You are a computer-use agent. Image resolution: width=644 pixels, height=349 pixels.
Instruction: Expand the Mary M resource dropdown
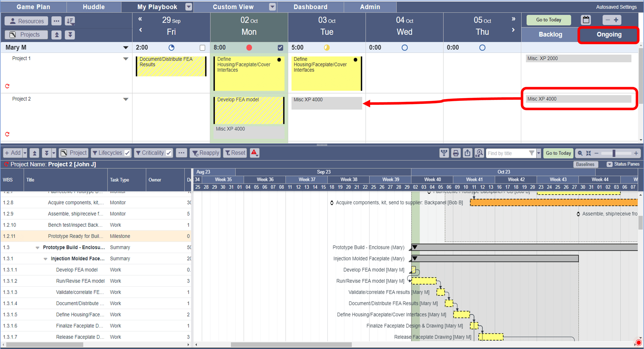point(126,48)
